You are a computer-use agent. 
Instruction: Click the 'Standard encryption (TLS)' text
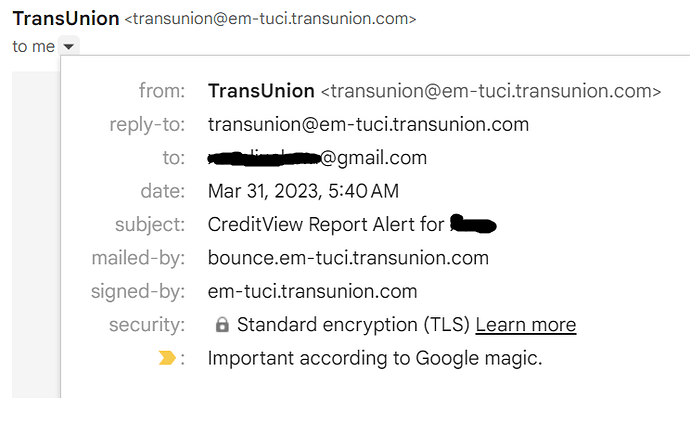click(x=353, y=325)
